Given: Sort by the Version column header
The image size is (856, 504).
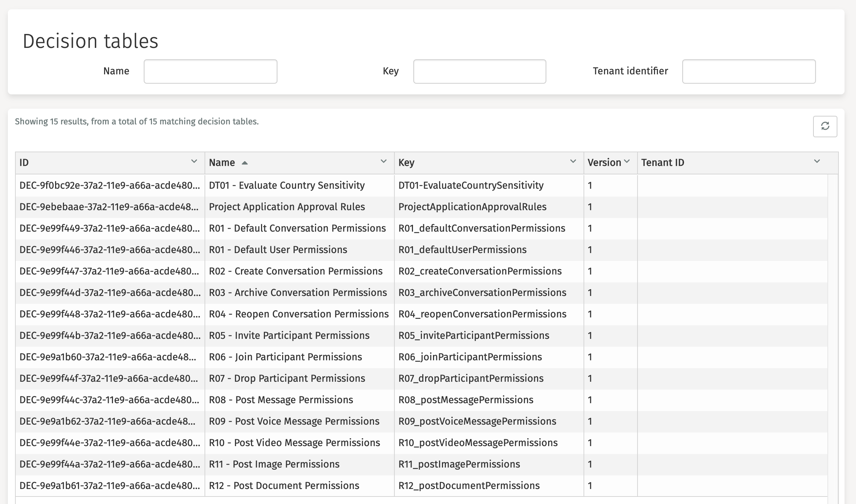Looking at the screenshot, I should 604,163.
